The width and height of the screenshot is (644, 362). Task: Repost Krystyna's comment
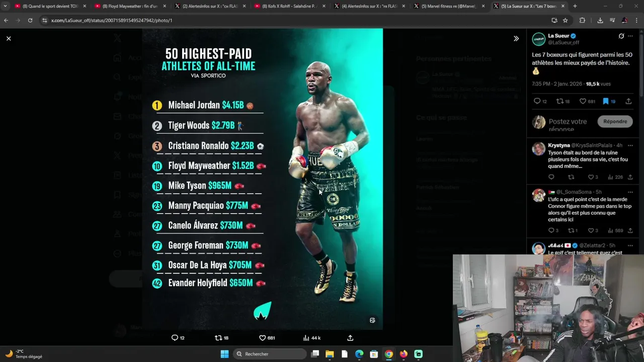pyautogui.click(x=571, y=177)
